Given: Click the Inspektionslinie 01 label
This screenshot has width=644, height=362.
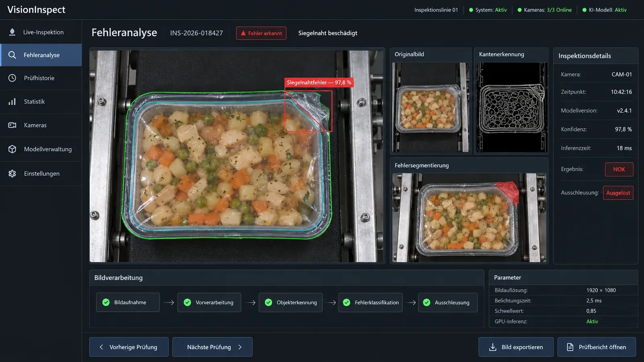Looking at the screenshot, I should point(436,10).
